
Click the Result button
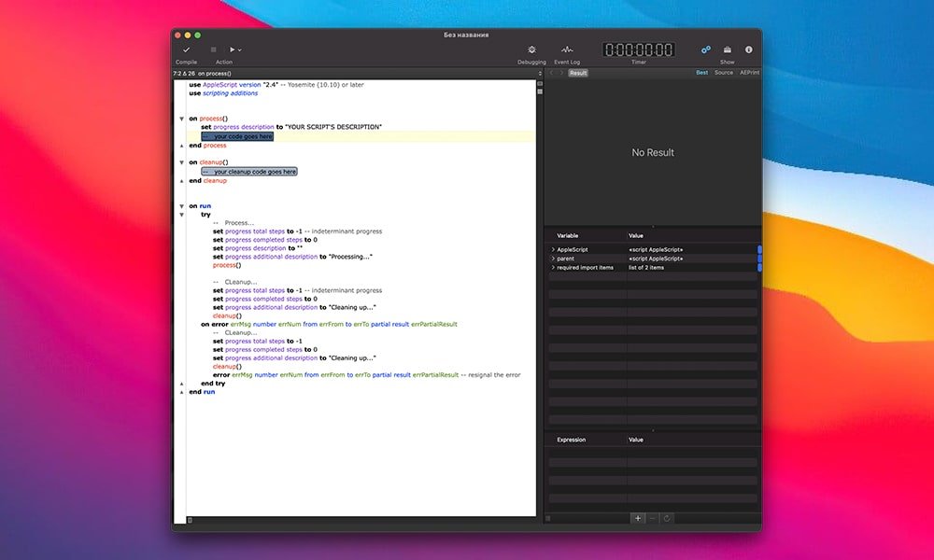(578, 73)
